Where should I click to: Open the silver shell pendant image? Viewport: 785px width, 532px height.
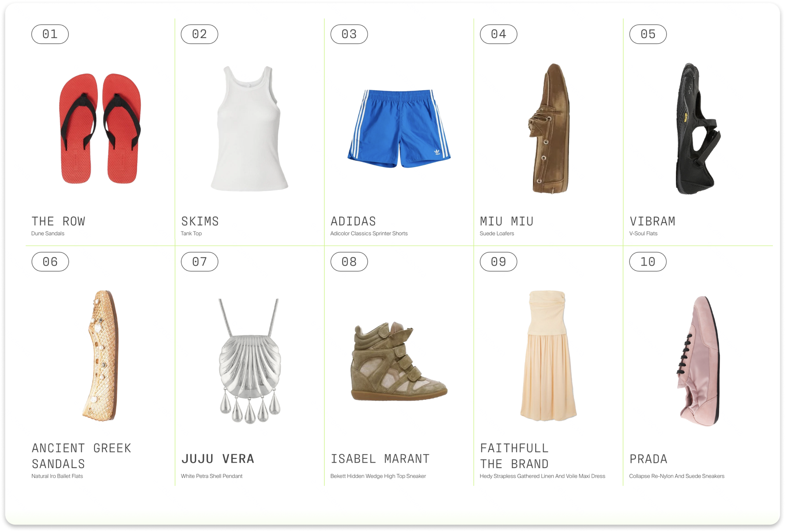coord(250,361)
